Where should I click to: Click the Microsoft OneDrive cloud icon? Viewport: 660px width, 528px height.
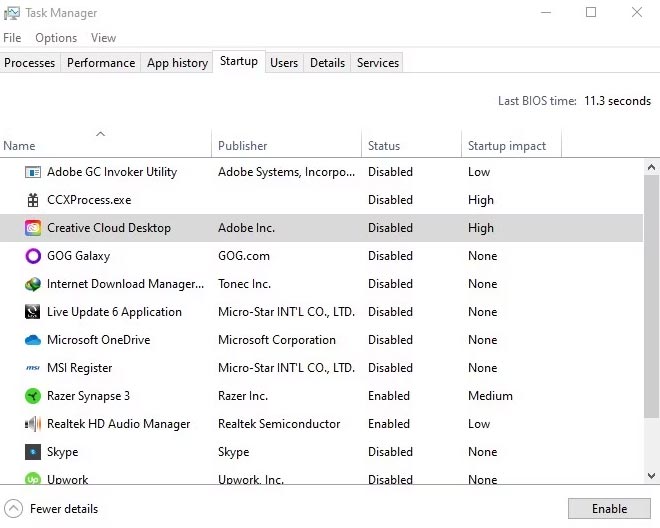(x=33, y=340)
